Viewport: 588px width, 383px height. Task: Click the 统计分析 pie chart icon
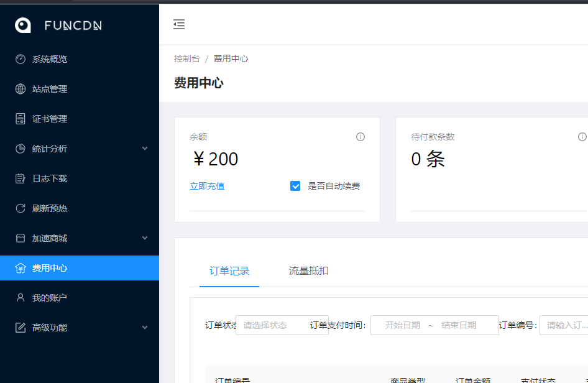(21, 149)
